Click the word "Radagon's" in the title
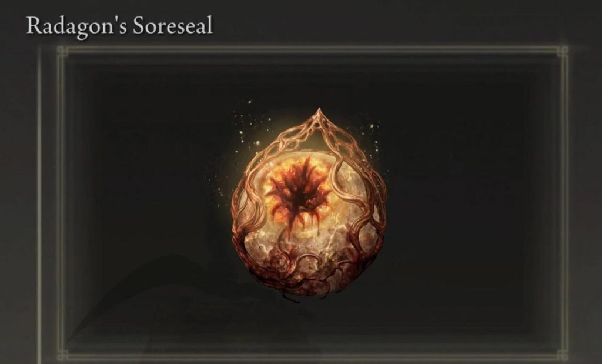The height and width of the screenshot is (364, 602). point(76,26)
